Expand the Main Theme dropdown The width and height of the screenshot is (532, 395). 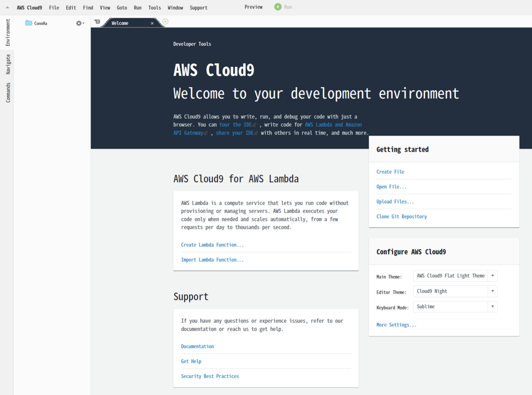[x=493, y=276]
